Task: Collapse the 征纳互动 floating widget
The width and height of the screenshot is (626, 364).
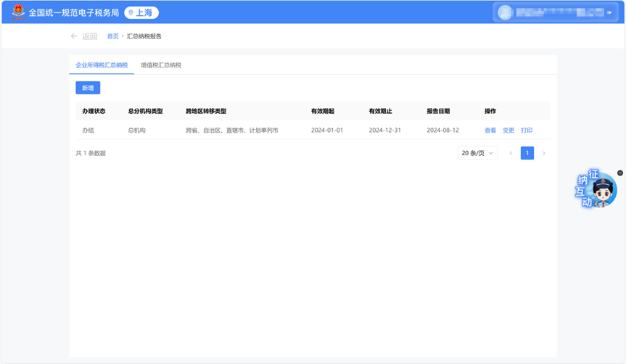Action: (x=620, y=173)
